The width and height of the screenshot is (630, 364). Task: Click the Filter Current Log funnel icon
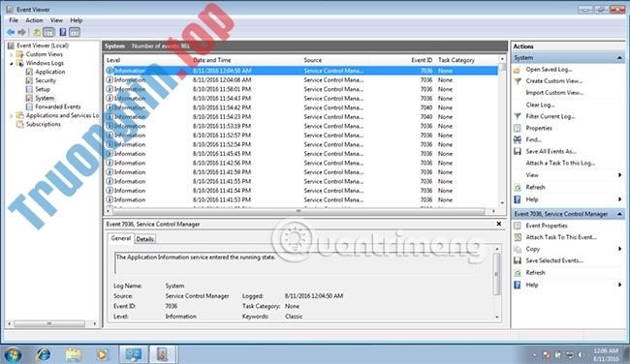(518, 117)
